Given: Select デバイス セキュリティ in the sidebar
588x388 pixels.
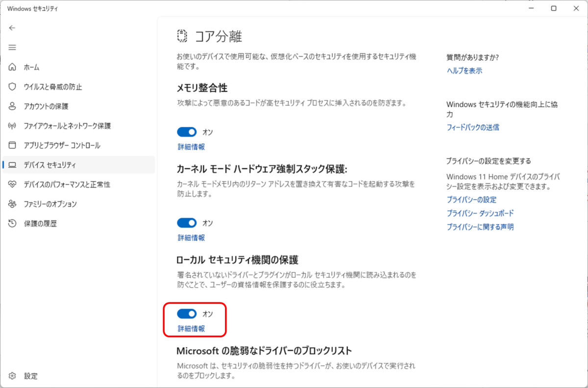Looking at the screenshot, I should (x=50, y=165).
